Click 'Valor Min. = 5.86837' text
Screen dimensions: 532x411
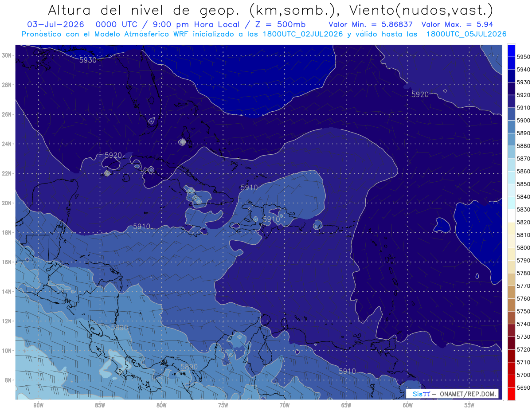click(x=371, y=24)
